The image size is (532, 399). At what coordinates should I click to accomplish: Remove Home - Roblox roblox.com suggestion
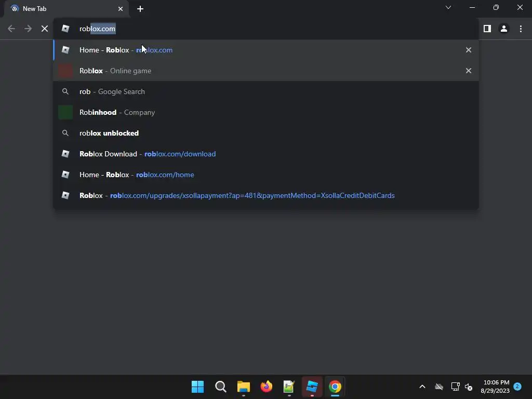(469, 50)
